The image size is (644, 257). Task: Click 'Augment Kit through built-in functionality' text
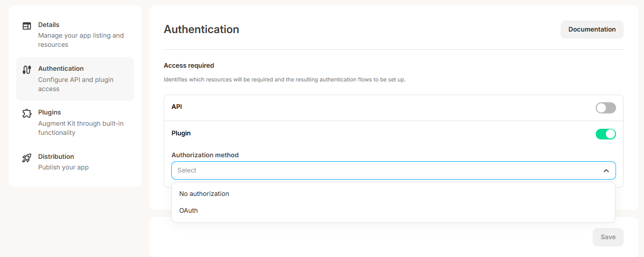click(81, 128)
